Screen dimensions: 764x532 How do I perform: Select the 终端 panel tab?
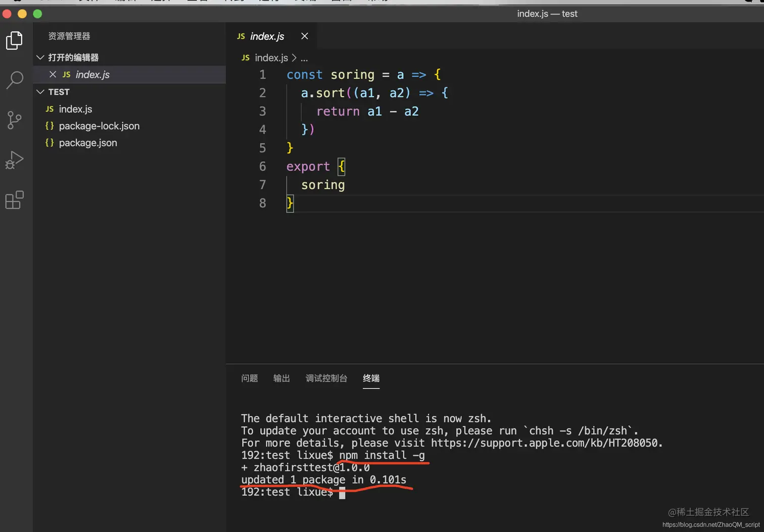(371, 378)
